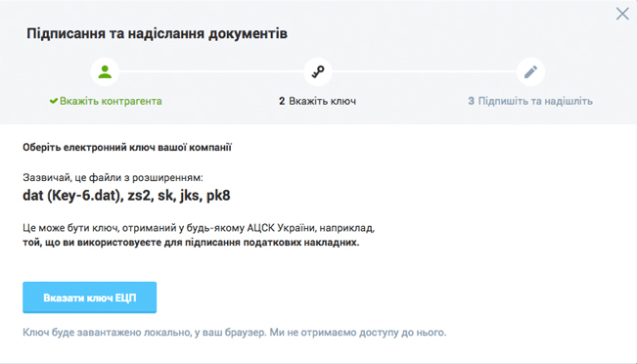Click the person icon for step one
Viewport: 637px width, 364px height.
[x=105, y=71]
